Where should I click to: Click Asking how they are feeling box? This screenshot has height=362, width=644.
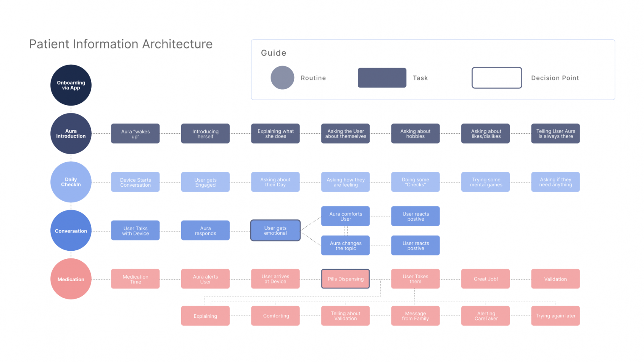click(x=345, y=182)
